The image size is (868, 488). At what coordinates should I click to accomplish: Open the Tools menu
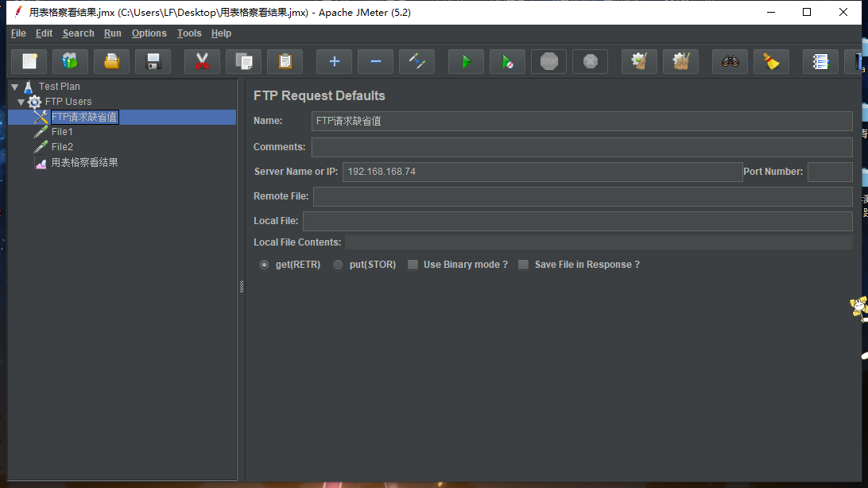pyautogui.click(x=188, y=33)
